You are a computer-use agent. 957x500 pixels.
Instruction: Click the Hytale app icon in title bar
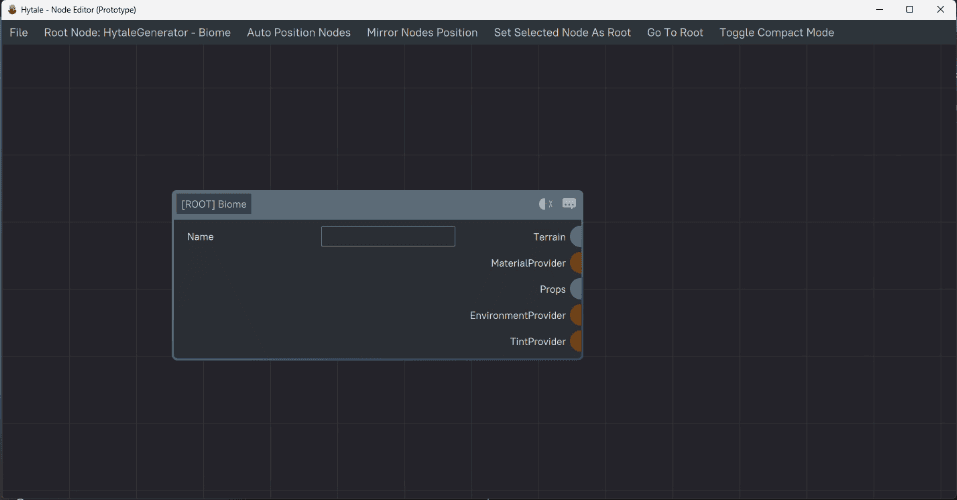coord(12,9)
